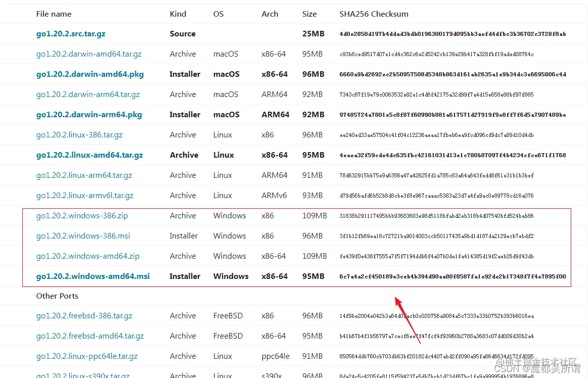This screenshot has width=588, height=378.
Task: Download go1.20.2.linux-ppc64le.tar.gz archive
Action: pyautogui.click(x=87, y=357)
